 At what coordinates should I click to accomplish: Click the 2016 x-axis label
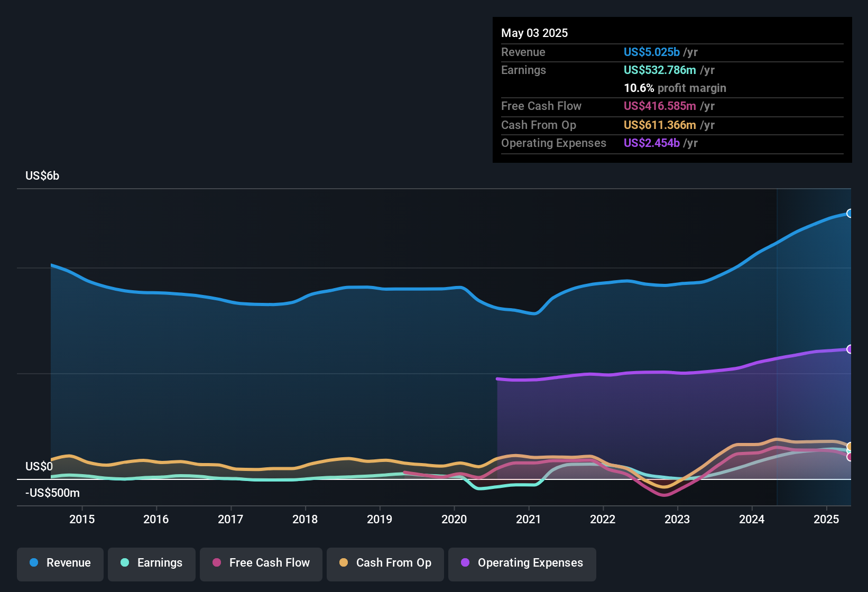[156, 520]
